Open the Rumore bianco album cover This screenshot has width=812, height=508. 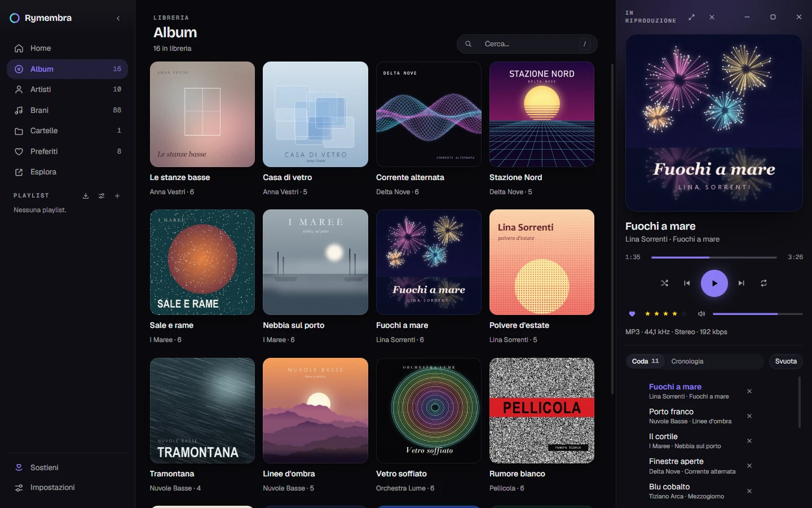[542, 411]
